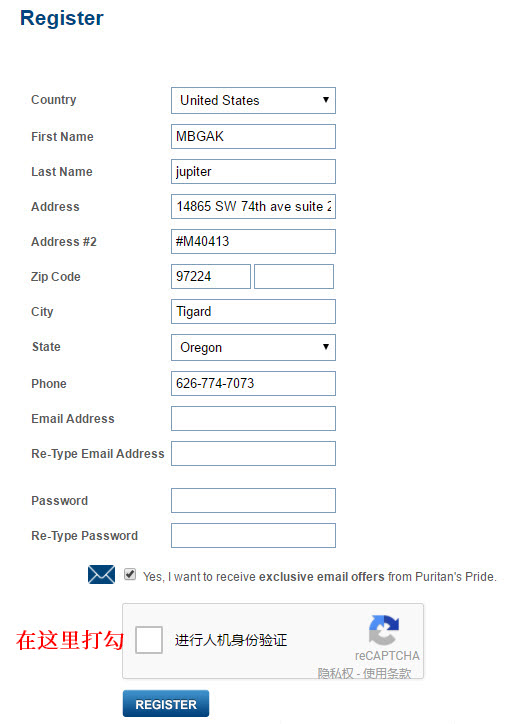Click the empty Password field

click(x=253, y=501)
